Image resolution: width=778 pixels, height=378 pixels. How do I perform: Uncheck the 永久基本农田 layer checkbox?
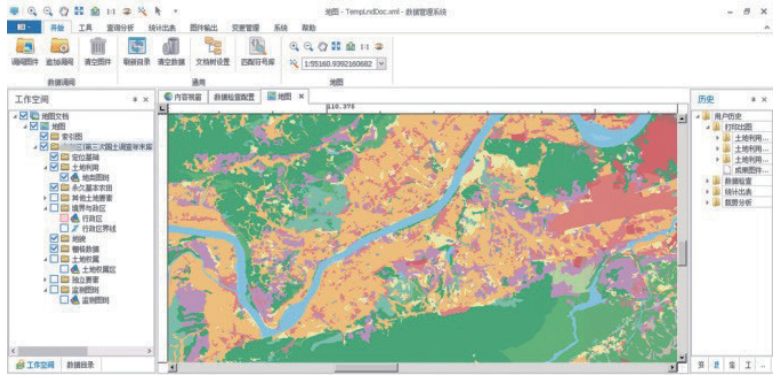pos(54,188)
